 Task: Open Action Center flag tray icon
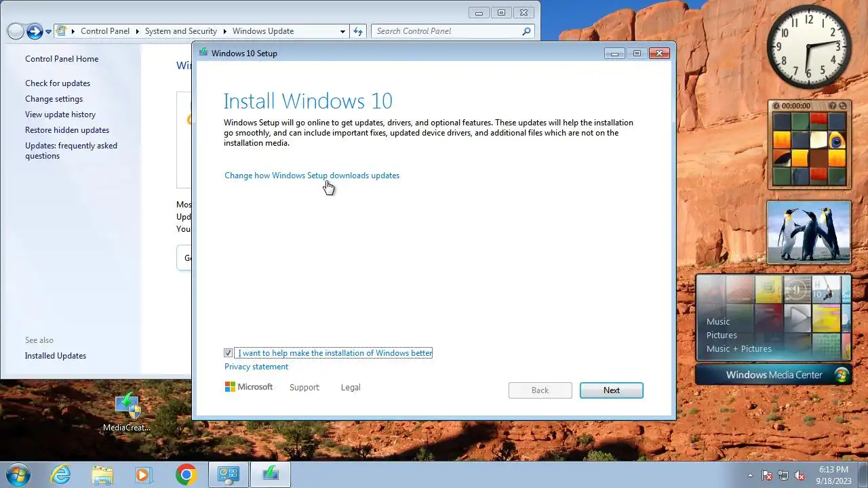(767, 475)
